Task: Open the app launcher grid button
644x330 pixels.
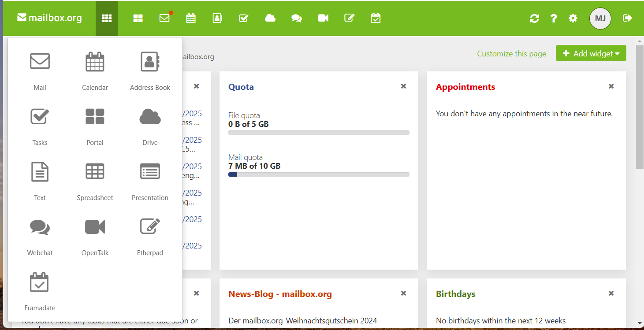Action: [x=107, y=18]
